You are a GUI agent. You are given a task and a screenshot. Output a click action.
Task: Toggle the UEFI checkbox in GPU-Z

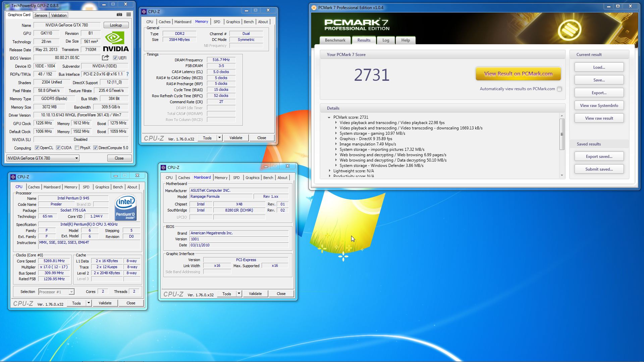[x=115, y=58]
